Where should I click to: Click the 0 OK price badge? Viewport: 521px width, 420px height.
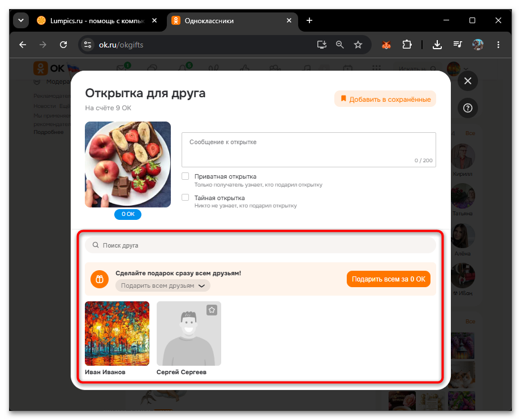[128, 214]
